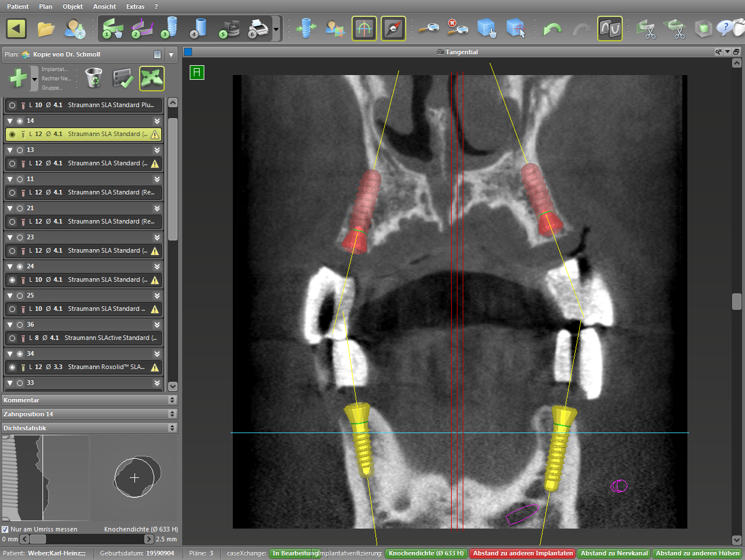Click 'Abstand zu anderen Hülsen' status button

tap(697, 554)
